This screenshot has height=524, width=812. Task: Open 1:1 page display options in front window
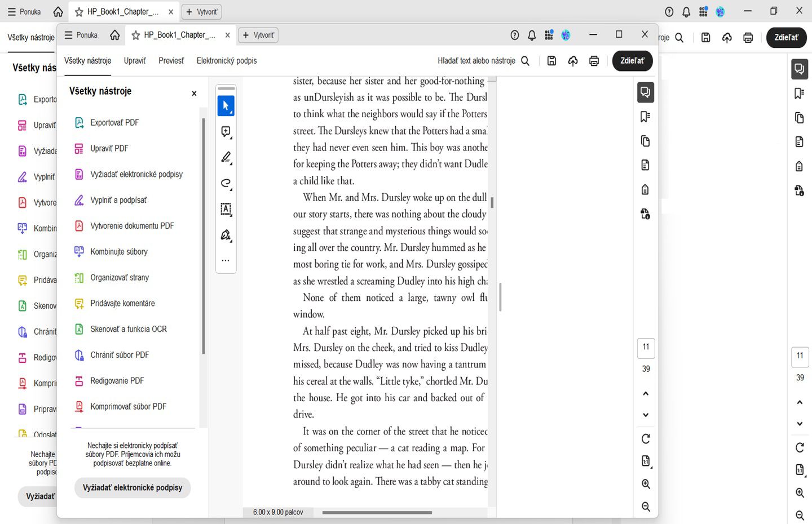(x=646, y=461)
